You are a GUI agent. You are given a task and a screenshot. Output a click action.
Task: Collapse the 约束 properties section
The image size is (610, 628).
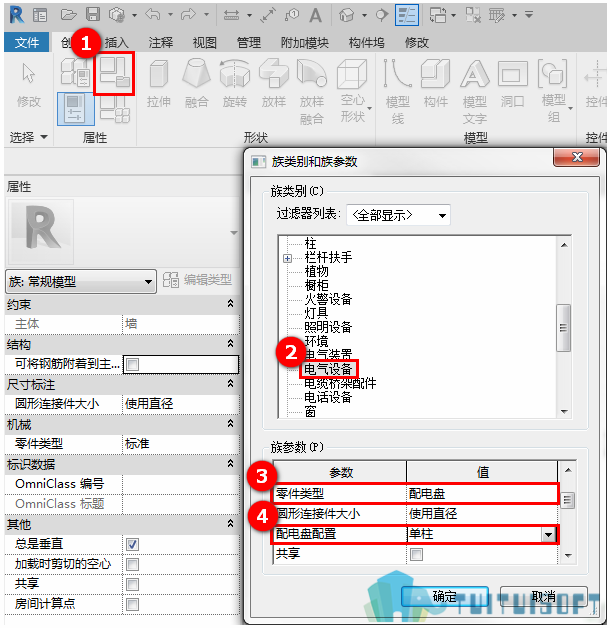[230, 304]
